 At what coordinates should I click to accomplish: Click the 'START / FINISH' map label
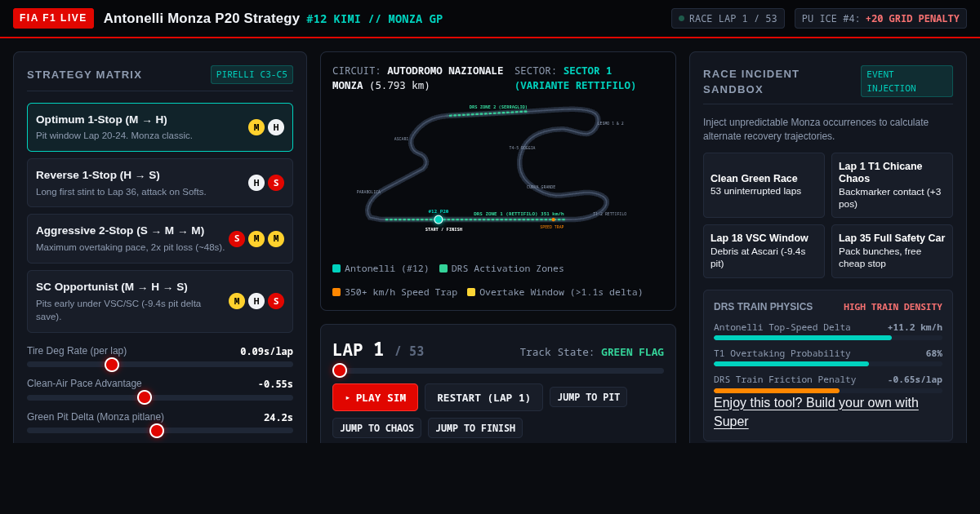443,229
